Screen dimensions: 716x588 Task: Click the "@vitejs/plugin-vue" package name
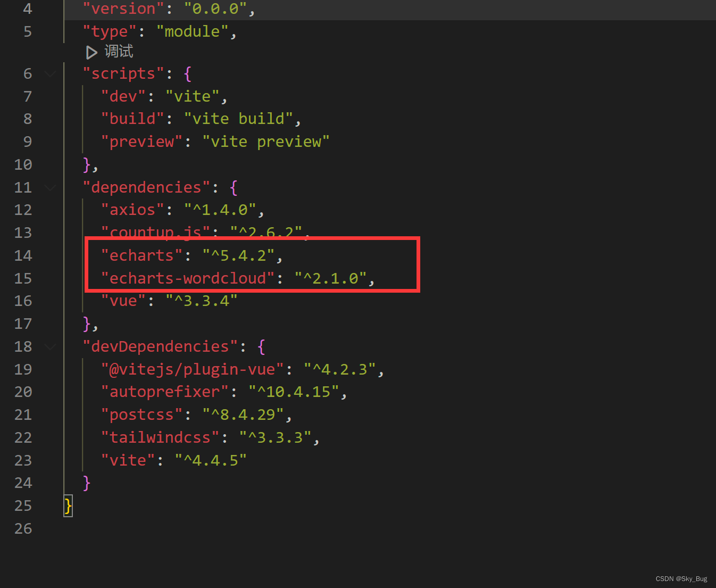pyautogui.click(x=193, y=369)
